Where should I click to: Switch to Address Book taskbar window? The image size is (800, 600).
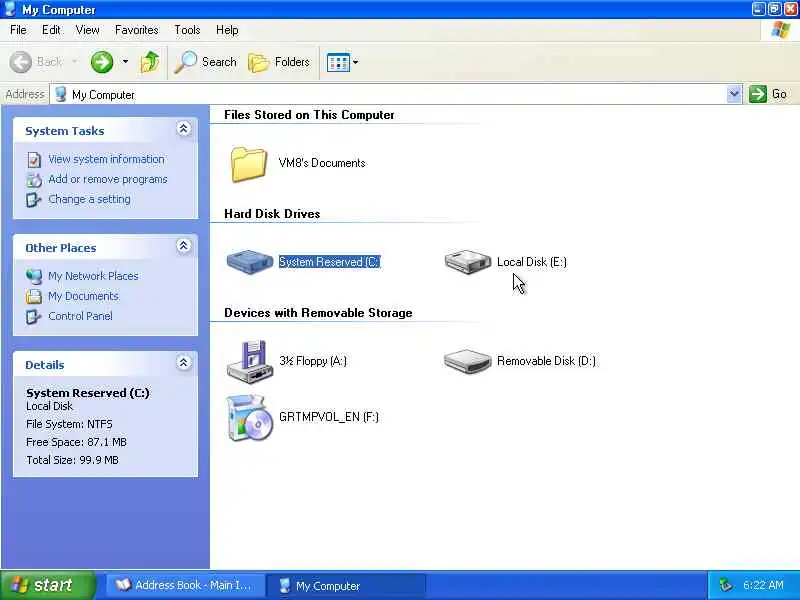(x=186, y=585)
